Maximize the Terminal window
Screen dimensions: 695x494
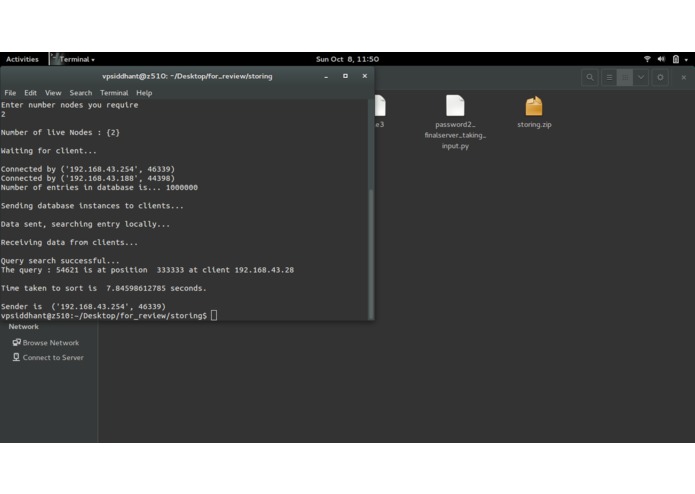(x=345, y=76)
